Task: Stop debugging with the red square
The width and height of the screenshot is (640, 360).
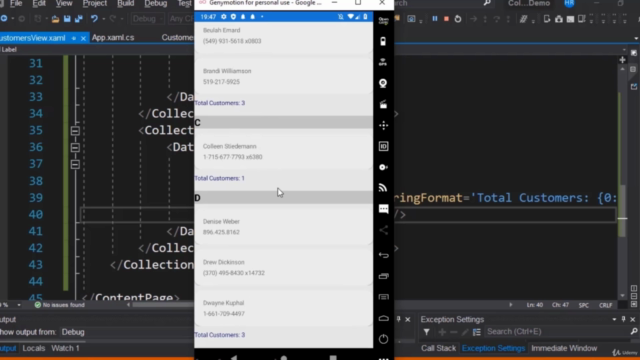Action: click(446, 19)
